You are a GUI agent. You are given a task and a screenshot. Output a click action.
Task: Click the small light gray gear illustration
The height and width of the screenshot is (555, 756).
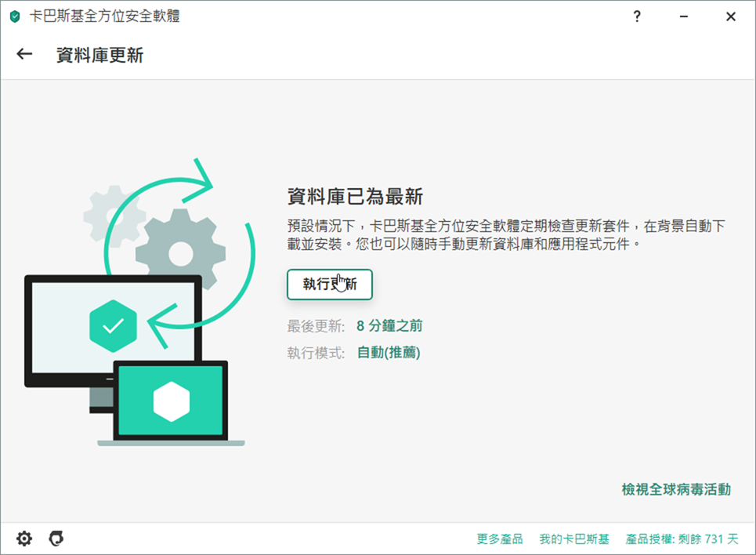112,212
